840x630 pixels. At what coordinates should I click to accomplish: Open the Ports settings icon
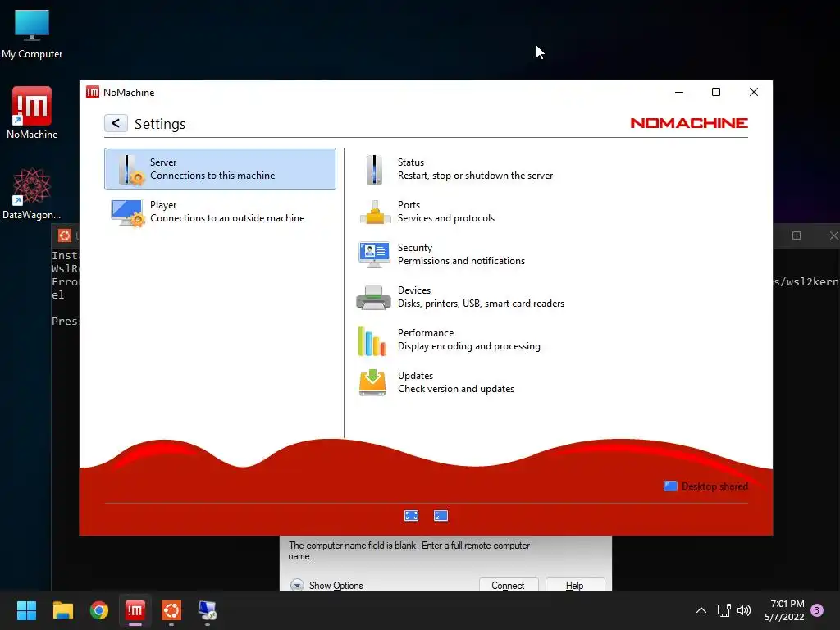[x=374, y=212]
